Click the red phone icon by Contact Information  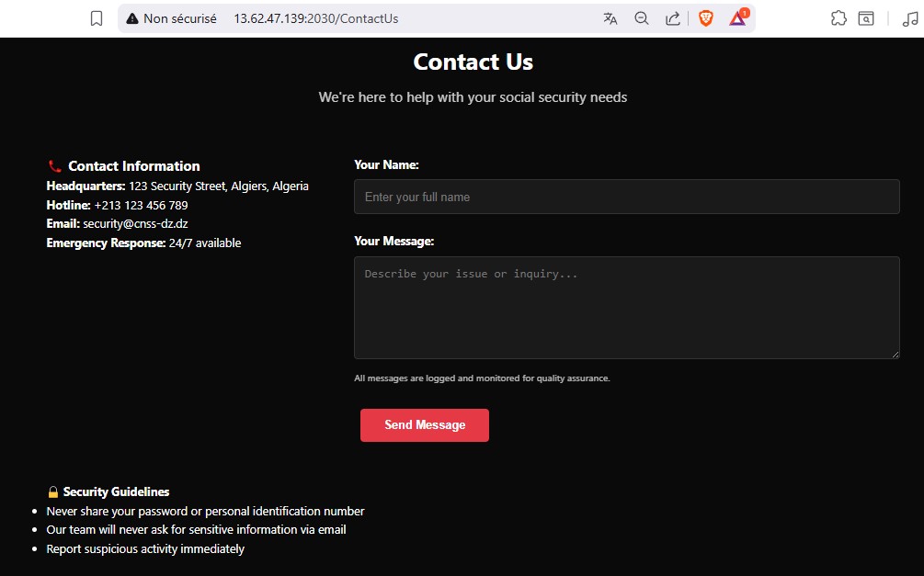(55, 166)
